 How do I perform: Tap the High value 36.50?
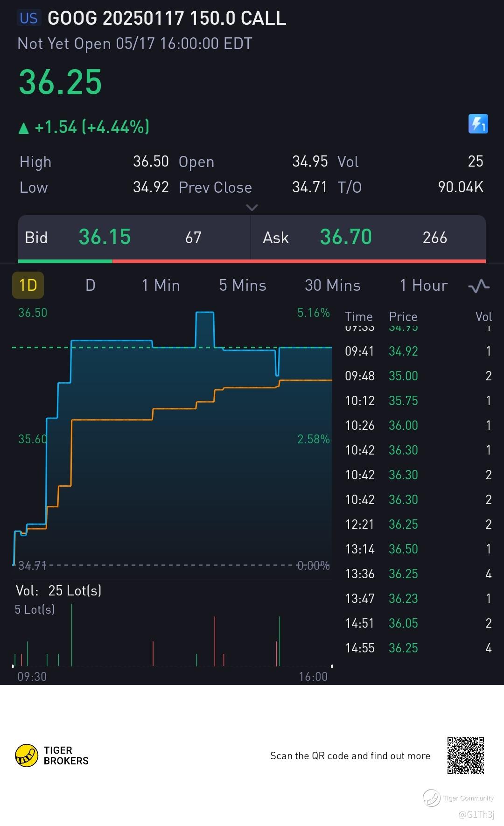tap(151, 161)
